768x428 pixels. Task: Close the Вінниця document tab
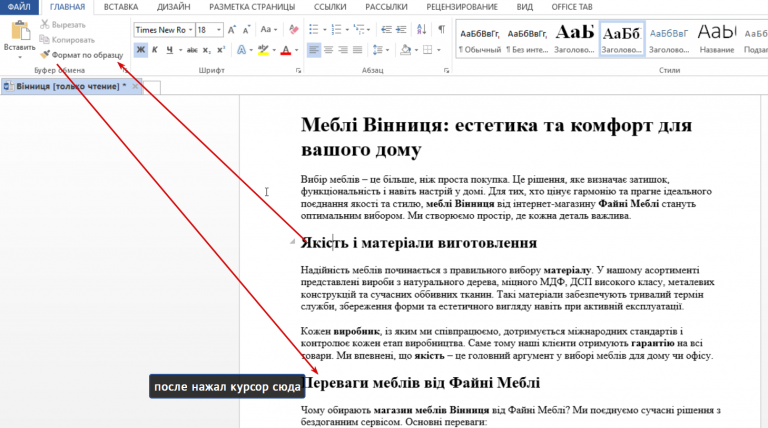[135, 86]
